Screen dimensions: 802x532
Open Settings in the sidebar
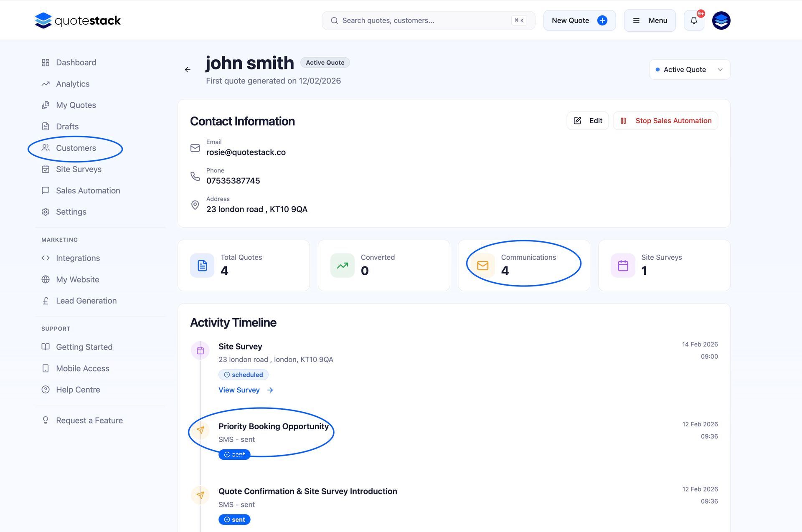click(x=71, y=212)
